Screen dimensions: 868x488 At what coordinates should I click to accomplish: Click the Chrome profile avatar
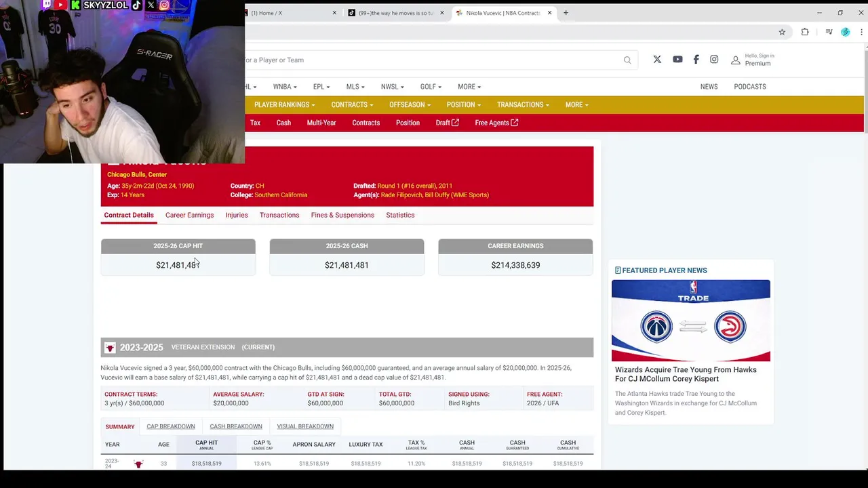[845, 32]
